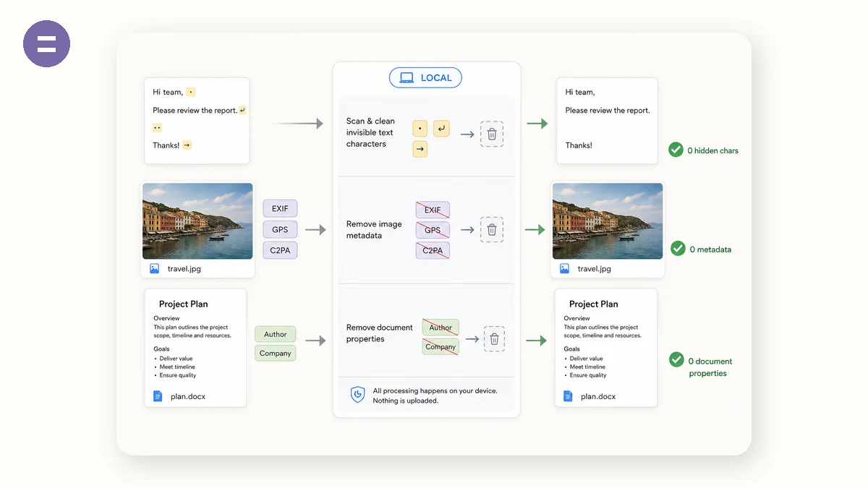Click the LOCAL laptop badge
The width and height of the screenshot is (868, 488).
point(425,77)
